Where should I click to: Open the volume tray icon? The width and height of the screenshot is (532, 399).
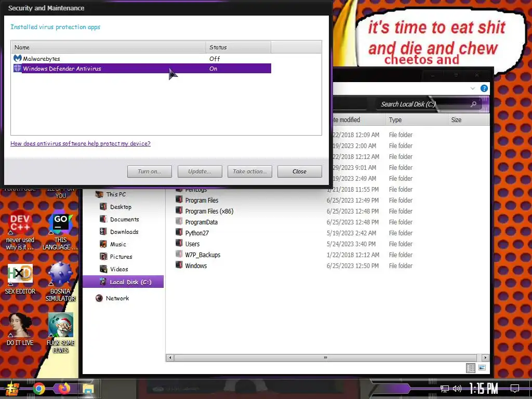pyautogui.click(x=457, y=389)
